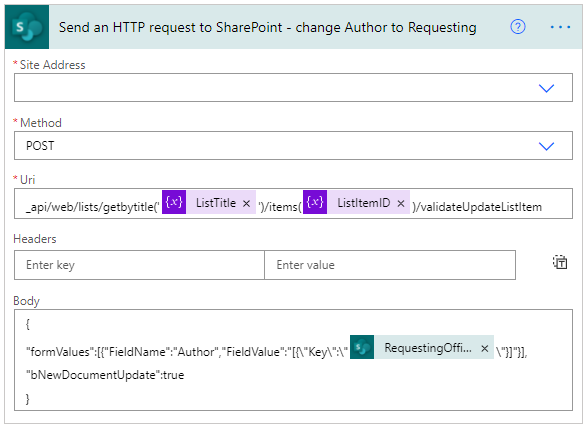Click the POST value in Method

coord(40,146)
